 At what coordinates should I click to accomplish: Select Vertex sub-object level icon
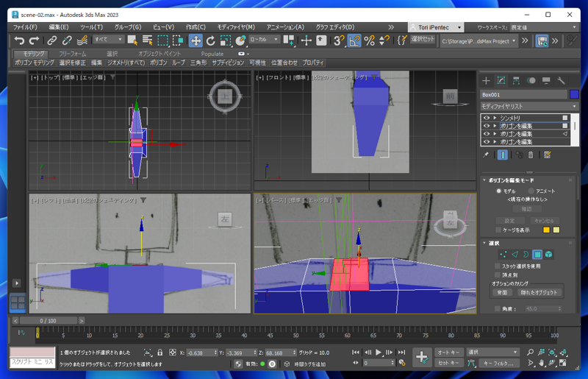click(x=503, y=255)
